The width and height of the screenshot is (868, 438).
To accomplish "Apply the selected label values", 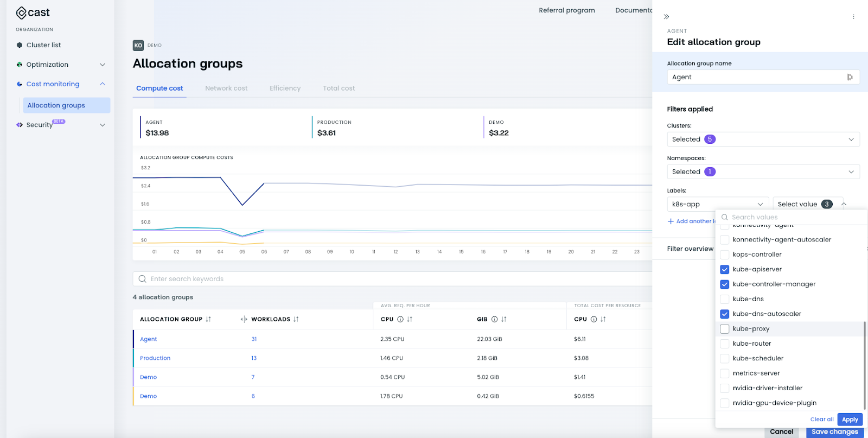I will tap(850, 420).
